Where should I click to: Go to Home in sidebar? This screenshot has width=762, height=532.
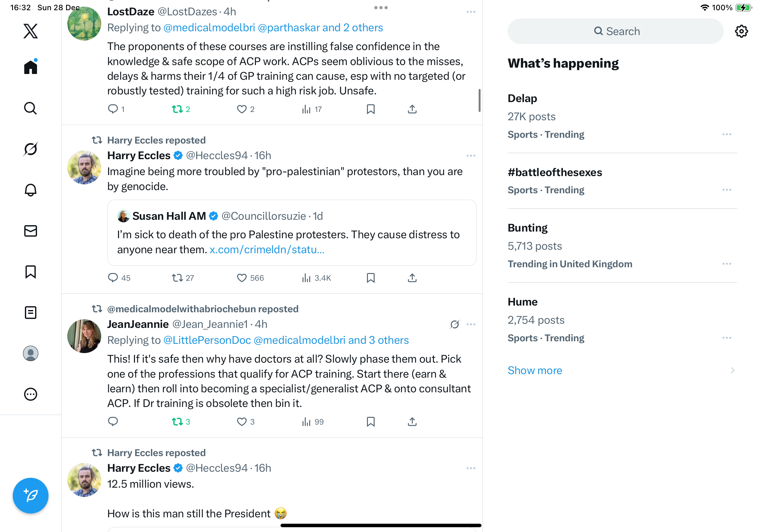click(31, 67)
